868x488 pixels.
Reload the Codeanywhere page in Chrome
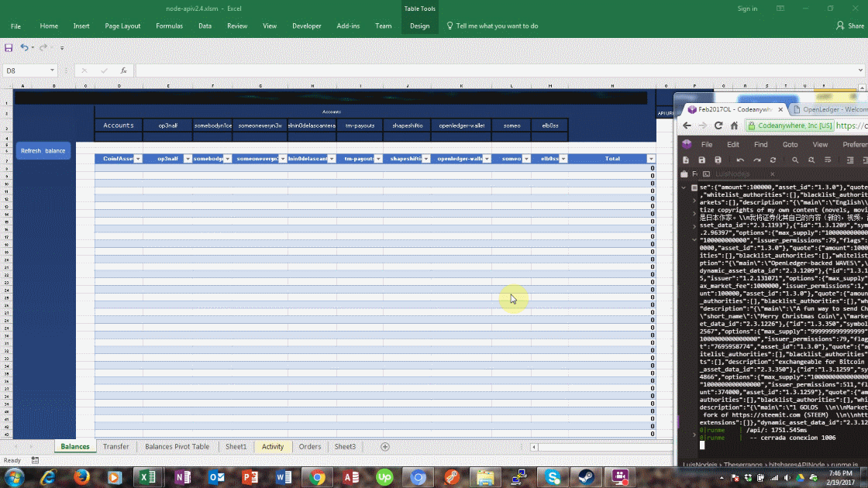(x=718, y=125)
